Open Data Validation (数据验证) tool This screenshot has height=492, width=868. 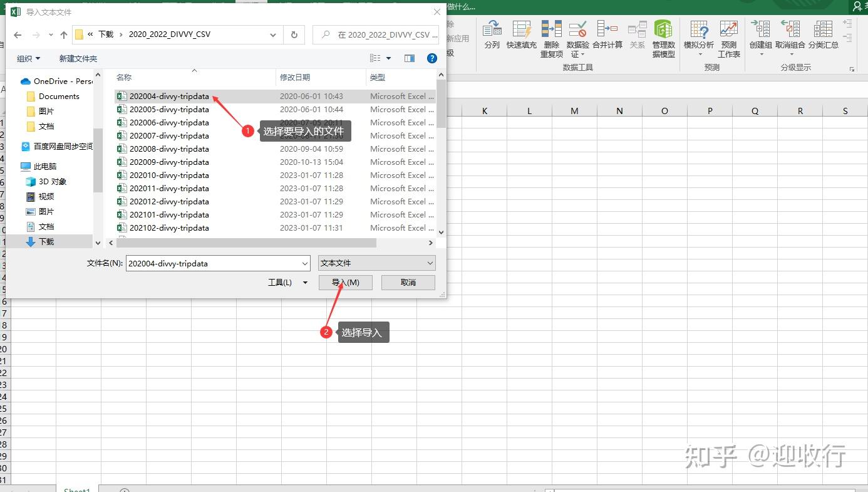pyautogui.click(x=577, y=39)
